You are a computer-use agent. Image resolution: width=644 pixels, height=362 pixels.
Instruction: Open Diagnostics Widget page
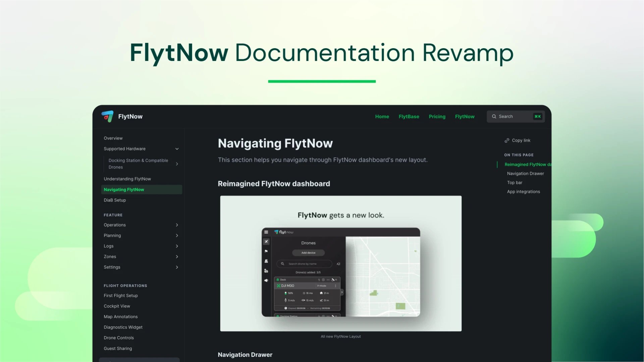(123, 327)
